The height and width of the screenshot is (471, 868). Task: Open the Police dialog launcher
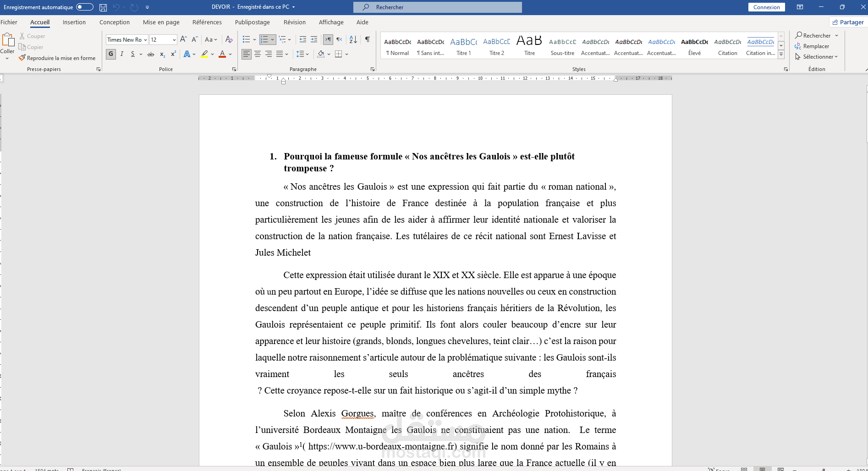234,69
